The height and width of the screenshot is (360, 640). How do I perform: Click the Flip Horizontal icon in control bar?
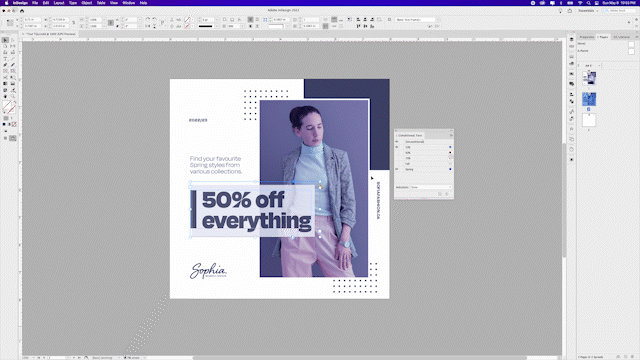(x=148, y=26)
